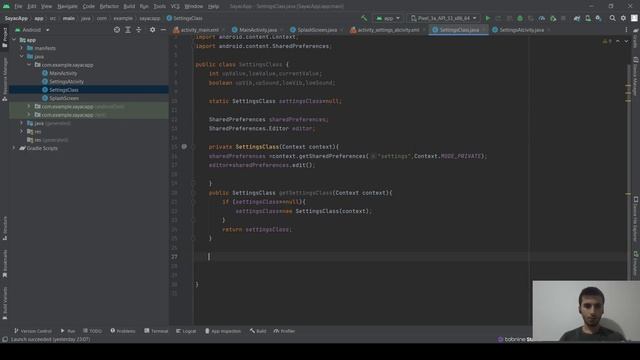Screen dimensions: 640x360
Task: Click Collapse All in Project panel
Action: click(139, 30)
